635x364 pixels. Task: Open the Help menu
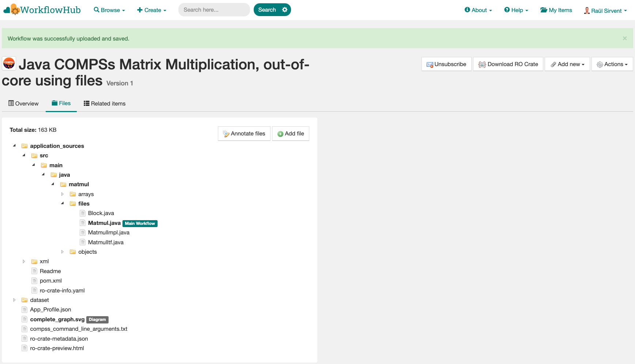point(516,10)
